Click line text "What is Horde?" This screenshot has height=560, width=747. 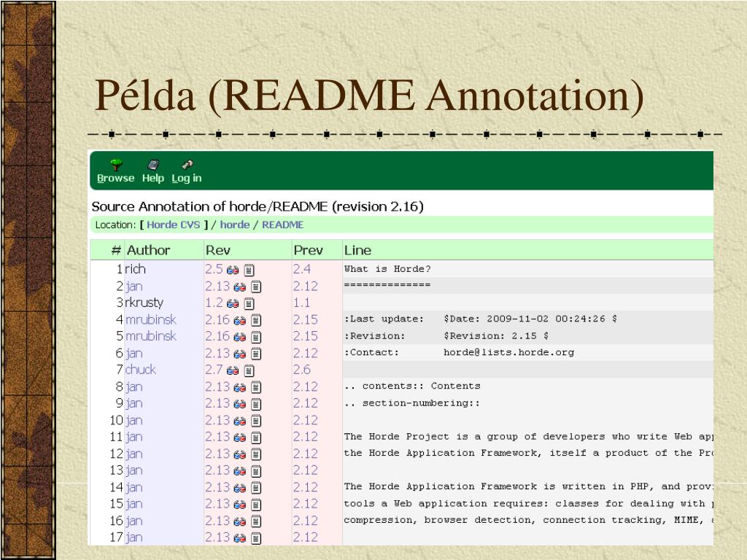(x=387, y=269)
